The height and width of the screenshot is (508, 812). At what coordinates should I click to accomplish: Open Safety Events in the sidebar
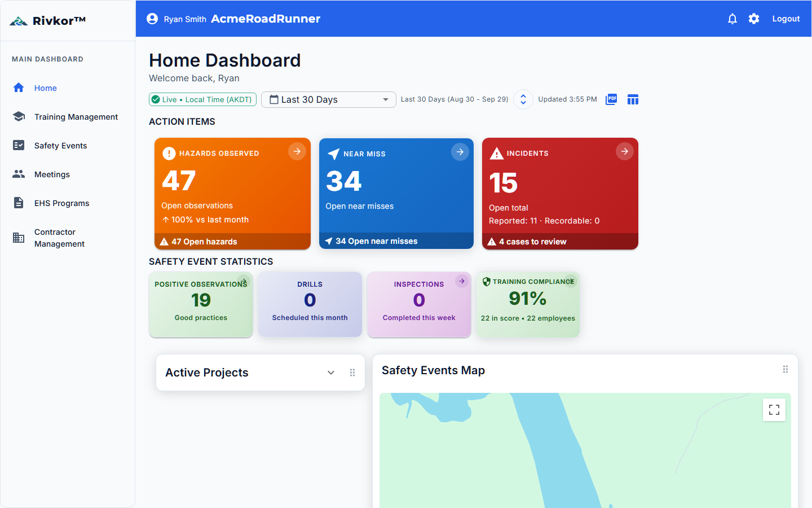[68, 145]
